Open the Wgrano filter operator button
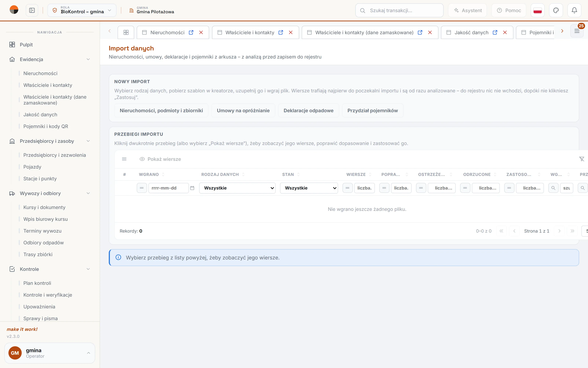The width and height of the screenshot is (588, 368). 142,188
